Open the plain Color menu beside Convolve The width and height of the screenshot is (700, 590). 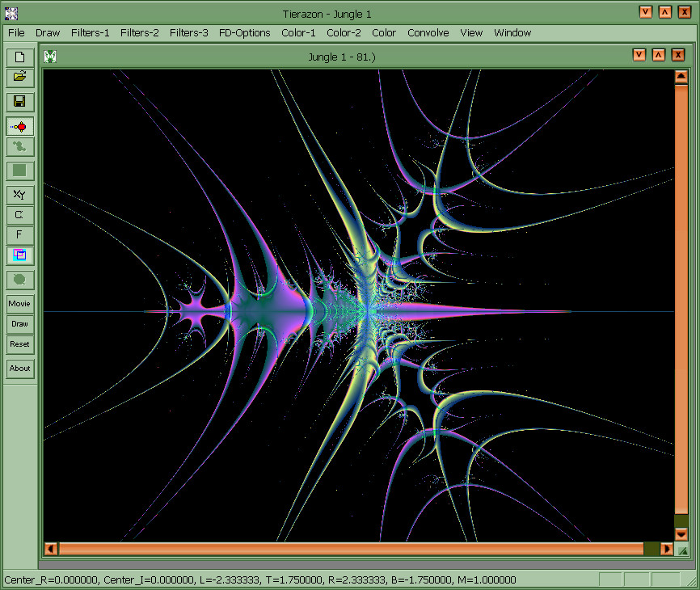pos(384,32)
